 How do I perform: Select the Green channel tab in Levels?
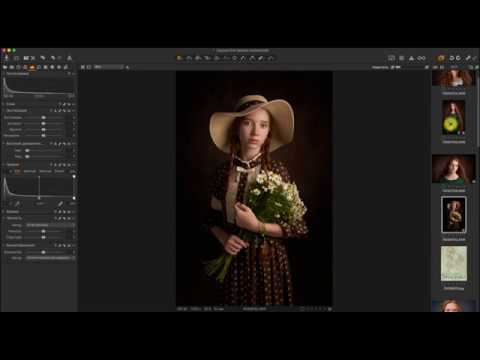pyautogui.click(x=45, y=171)
